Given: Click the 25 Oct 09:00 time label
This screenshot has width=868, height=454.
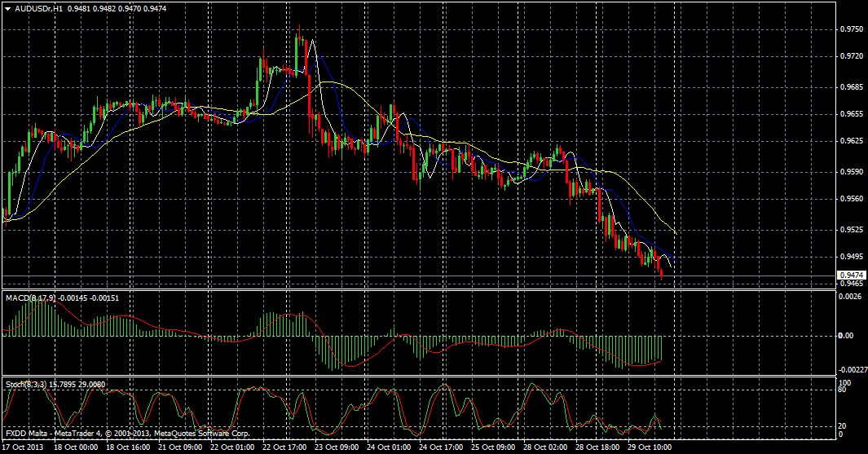Looking at the screenshot, I should [495, 447].
